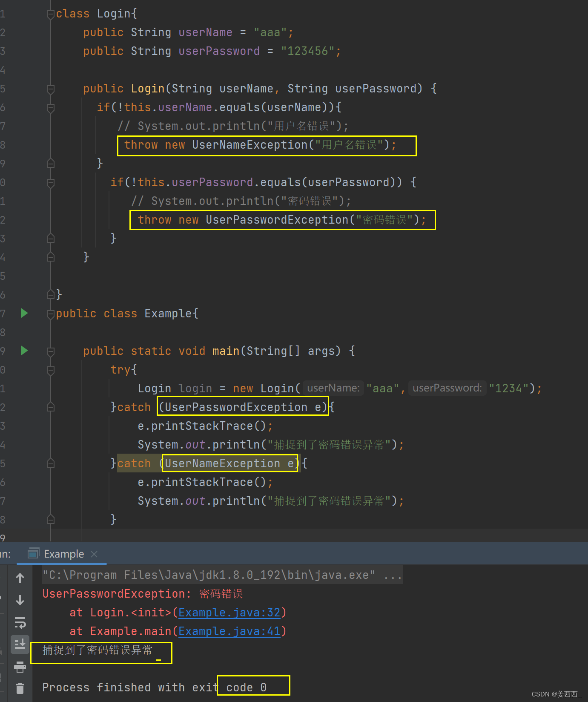Collapse the class Login fold marker

tap(51, 14)
